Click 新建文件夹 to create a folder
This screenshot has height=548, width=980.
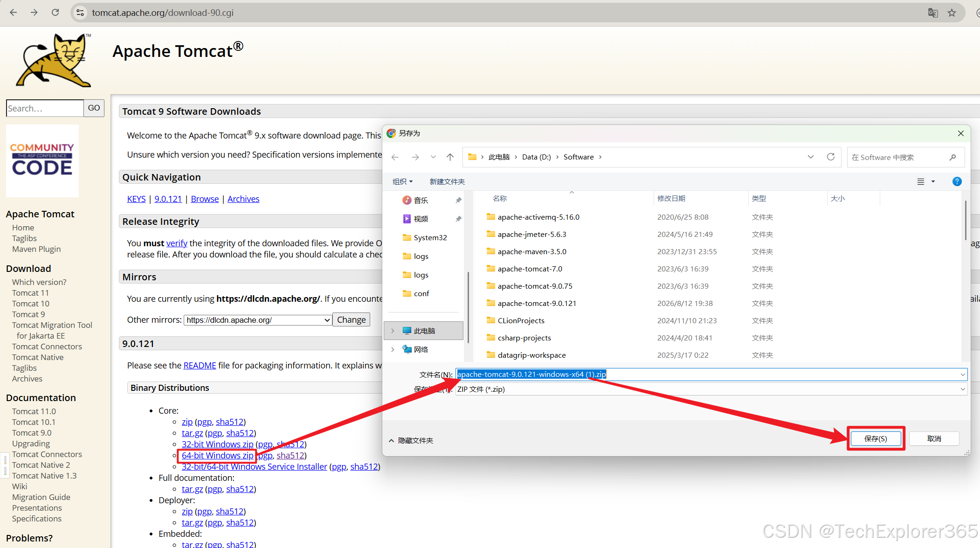[447, 181]
